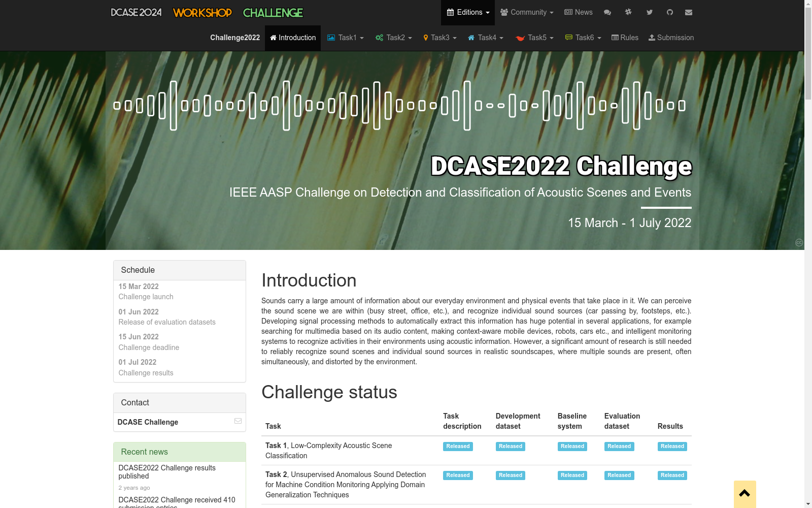812x508 pixels.
Task: Click Task 2 Evaluation dataset Released badge
Action: [619, 475]
